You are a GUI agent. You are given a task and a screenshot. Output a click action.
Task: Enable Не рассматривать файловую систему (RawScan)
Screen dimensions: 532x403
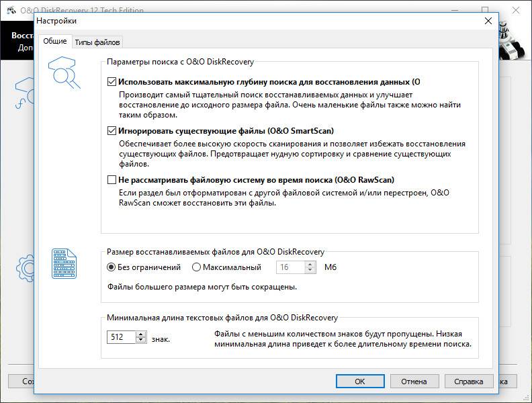[x=112, y=179]
